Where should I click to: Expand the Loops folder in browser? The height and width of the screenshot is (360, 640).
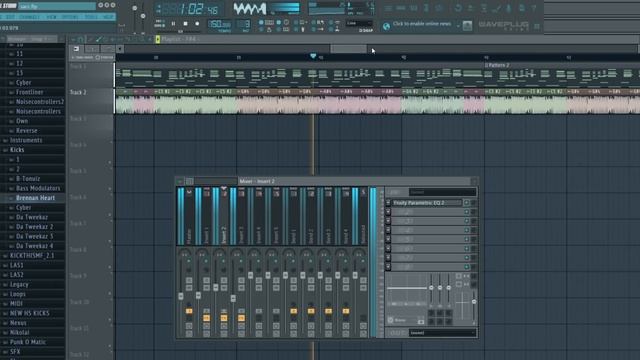point(5,294)
